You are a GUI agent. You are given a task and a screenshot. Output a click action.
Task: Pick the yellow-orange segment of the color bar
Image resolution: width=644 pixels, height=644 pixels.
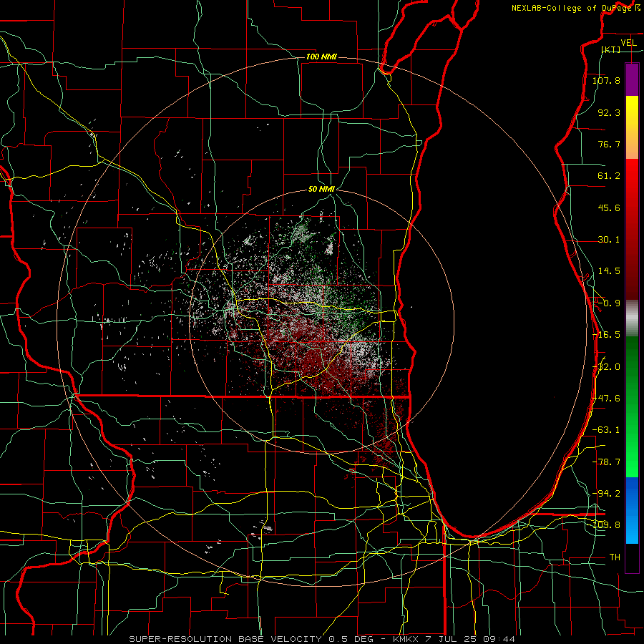[632, 127]
